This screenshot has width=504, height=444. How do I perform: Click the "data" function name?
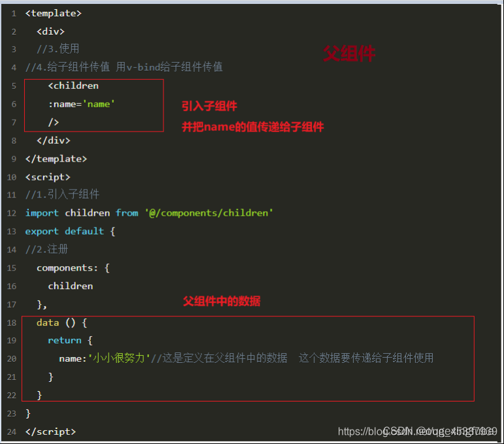point(48,322)
